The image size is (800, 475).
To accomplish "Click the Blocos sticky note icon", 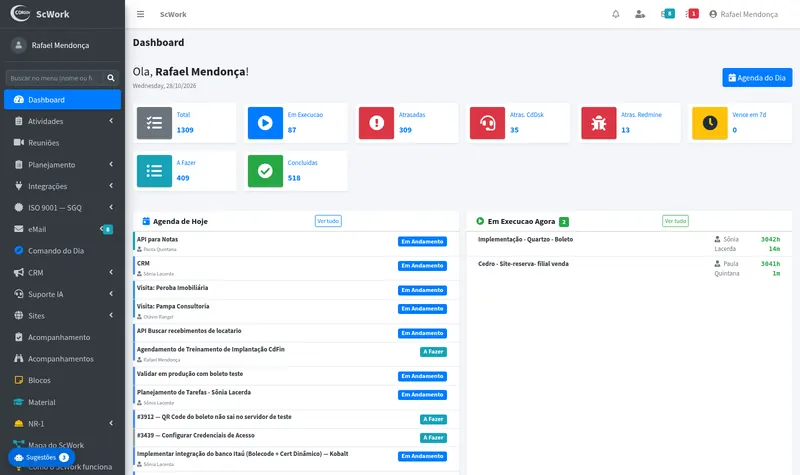I will [x=19, y=380].
